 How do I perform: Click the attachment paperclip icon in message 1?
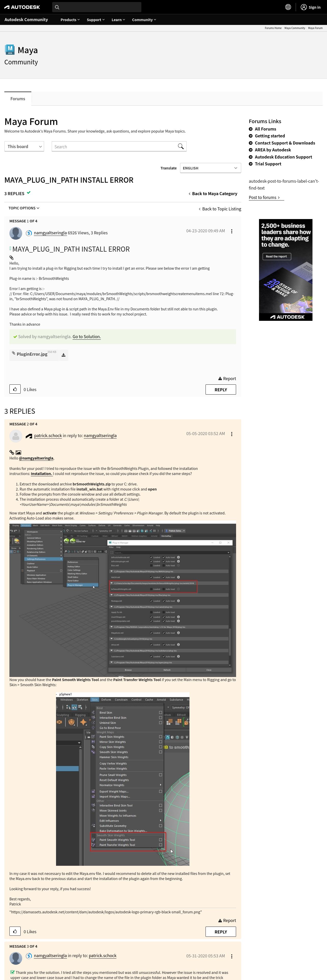point(11,257)
